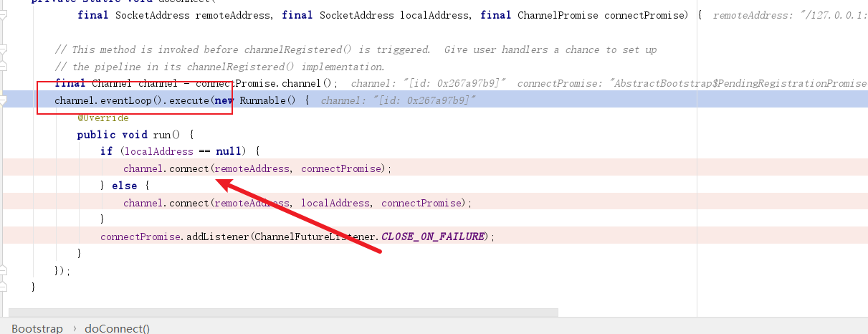This screenshot has width=868, height=334.
Task: Select the doConnect() breadcrumb item
Action: point(117,328)
